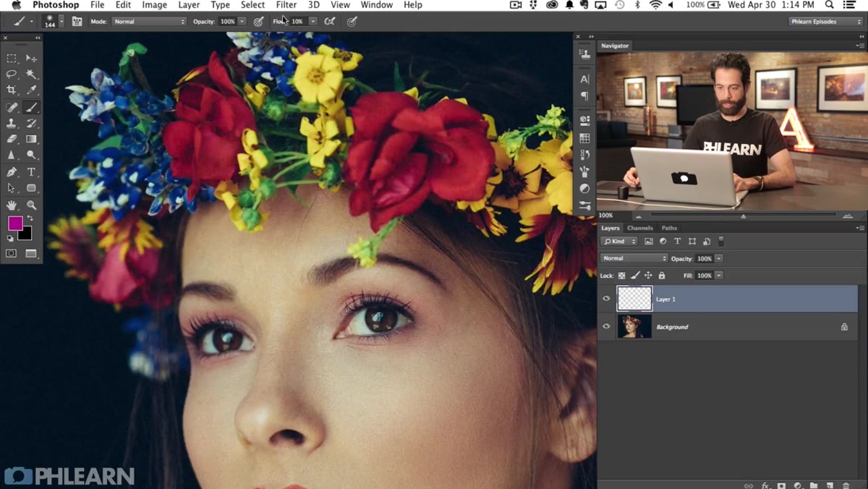Select the Hand tool
The image size is (868, 489).
click(x=12, y=205)
